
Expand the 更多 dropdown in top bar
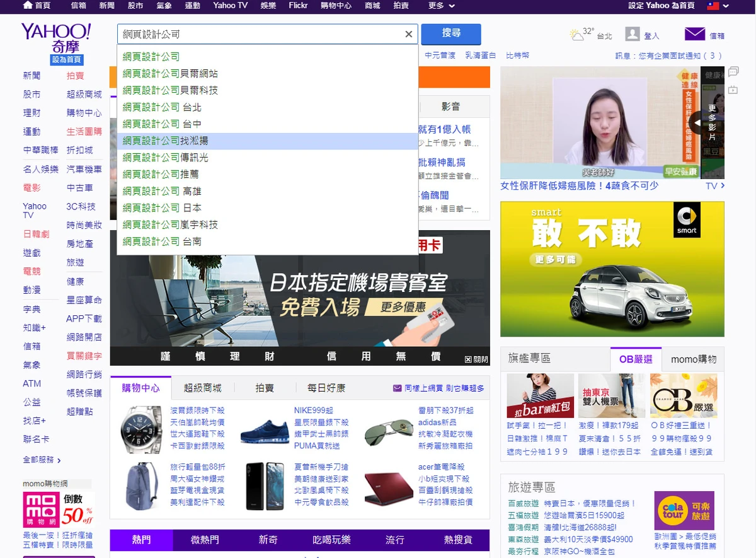tap(441, 6)
